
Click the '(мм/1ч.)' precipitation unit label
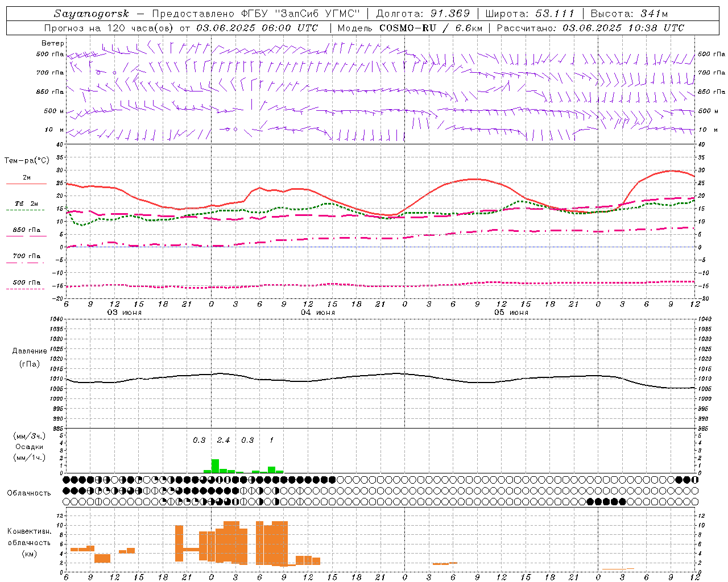tap(29, 458)
